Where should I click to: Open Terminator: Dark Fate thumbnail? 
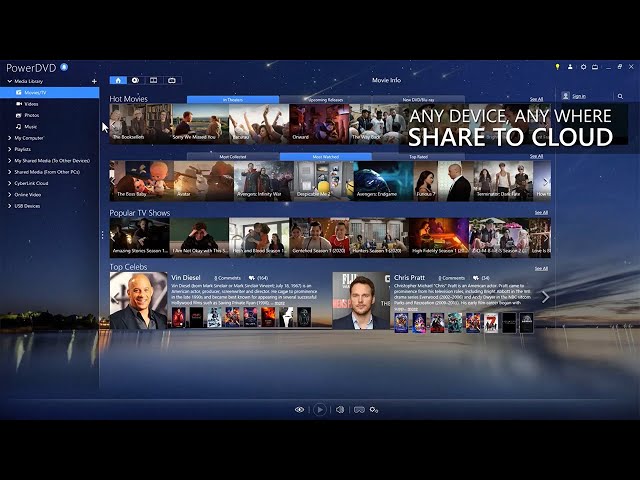(x=503, y=181)
